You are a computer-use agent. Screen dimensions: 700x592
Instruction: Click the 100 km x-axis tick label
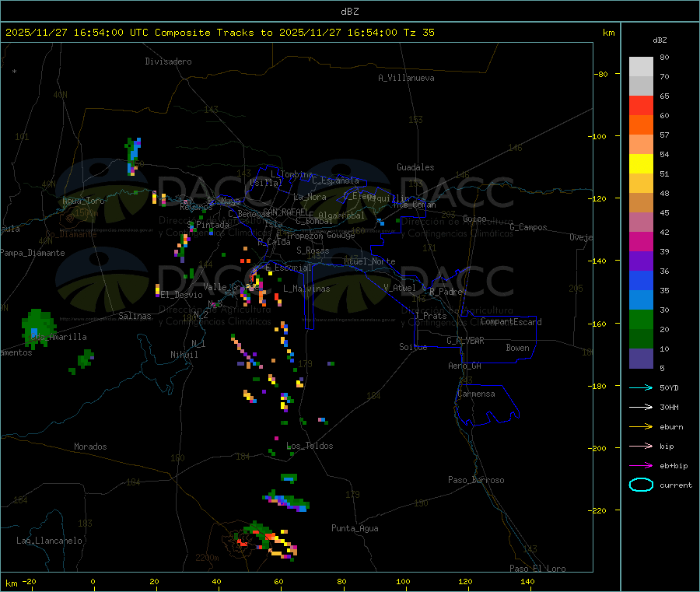(x=403, y=581)
